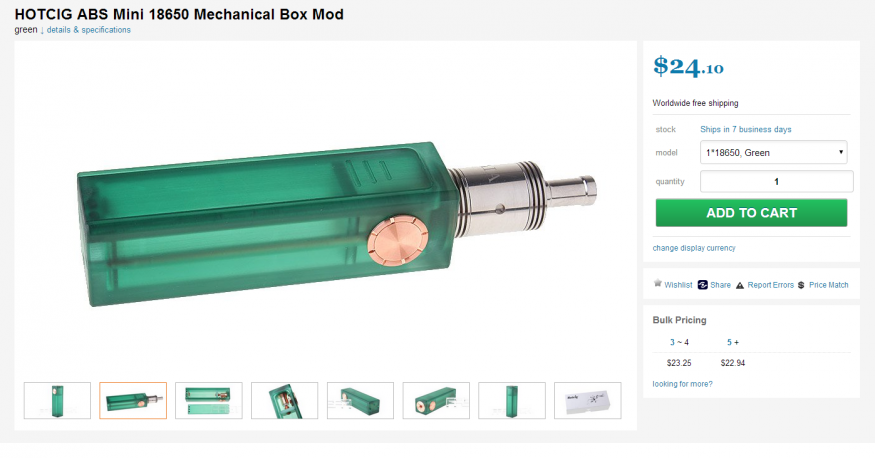Select the fifth thumbnail of mod lying flat
This screenshot has height=458, width=875.
pos(360,401)
